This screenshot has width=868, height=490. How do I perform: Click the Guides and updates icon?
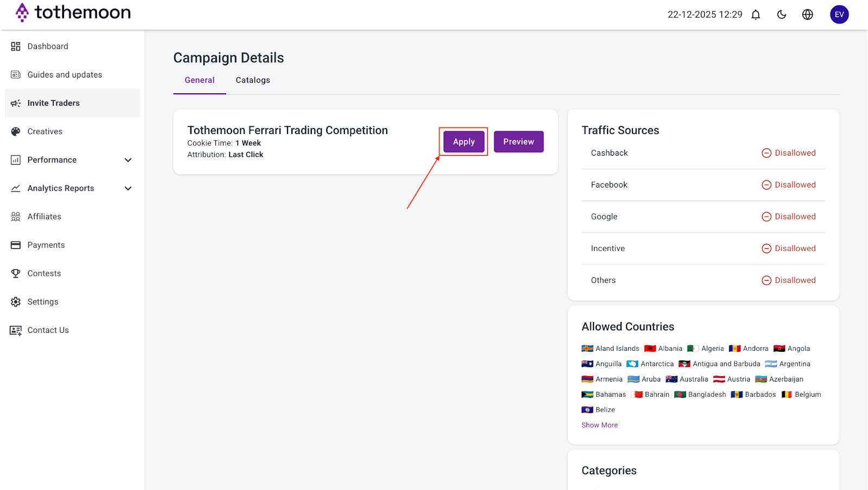[16, 75]
